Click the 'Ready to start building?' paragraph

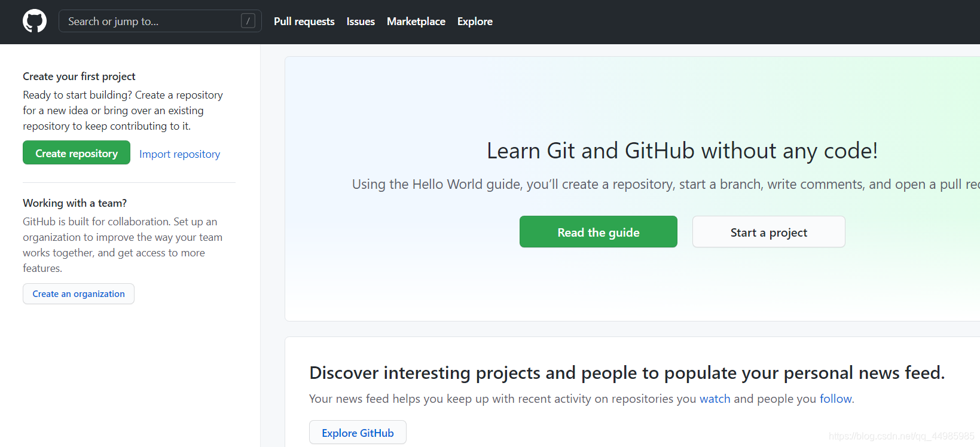click(x=123, y=111)
